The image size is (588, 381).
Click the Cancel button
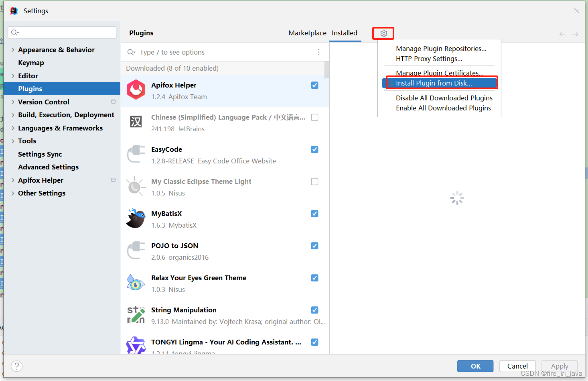pos(517,366)
